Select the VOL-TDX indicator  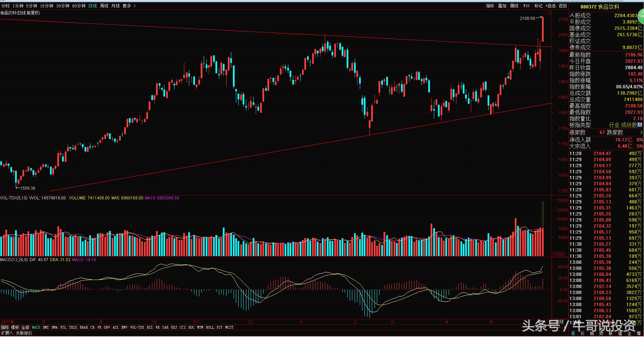pyautogui.click(x=137, y=327)
